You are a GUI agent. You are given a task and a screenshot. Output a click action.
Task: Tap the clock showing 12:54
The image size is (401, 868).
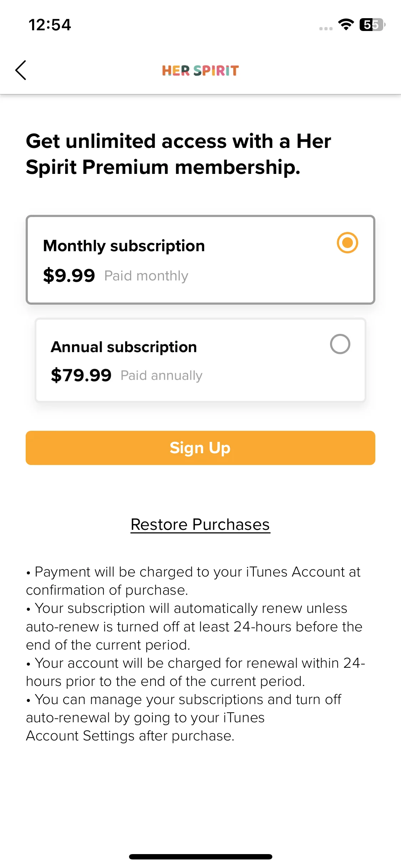(x=50, y=25)
